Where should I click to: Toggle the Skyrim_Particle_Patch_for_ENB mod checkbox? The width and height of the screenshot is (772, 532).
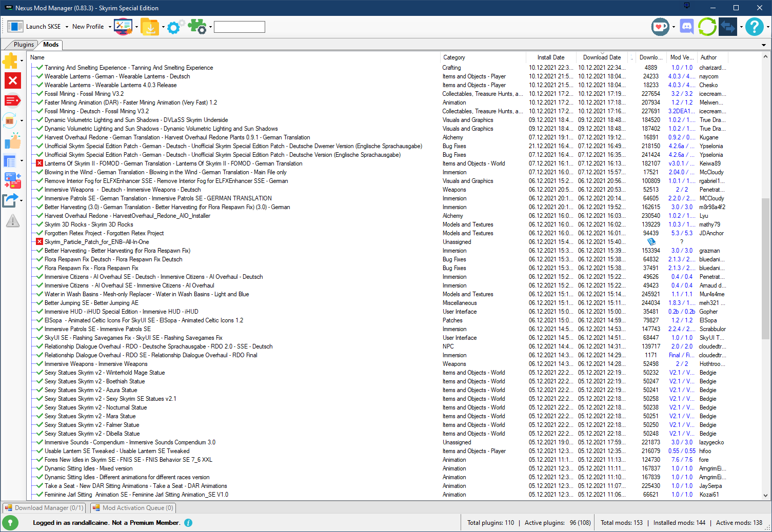click(x=39, y=242)
